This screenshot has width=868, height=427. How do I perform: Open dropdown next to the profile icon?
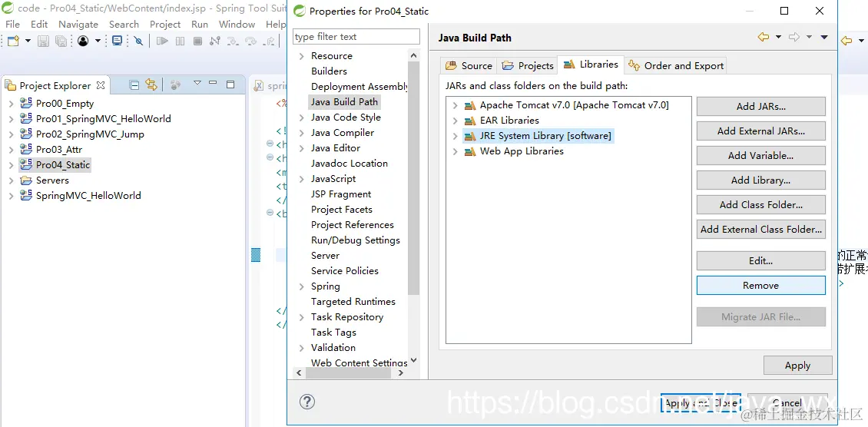[98, 41]
